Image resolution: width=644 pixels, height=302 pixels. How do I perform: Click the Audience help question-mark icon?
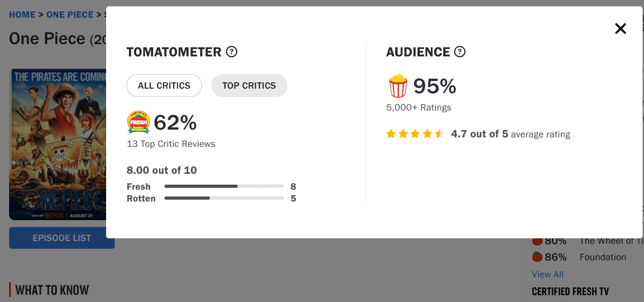pos(460,52)
